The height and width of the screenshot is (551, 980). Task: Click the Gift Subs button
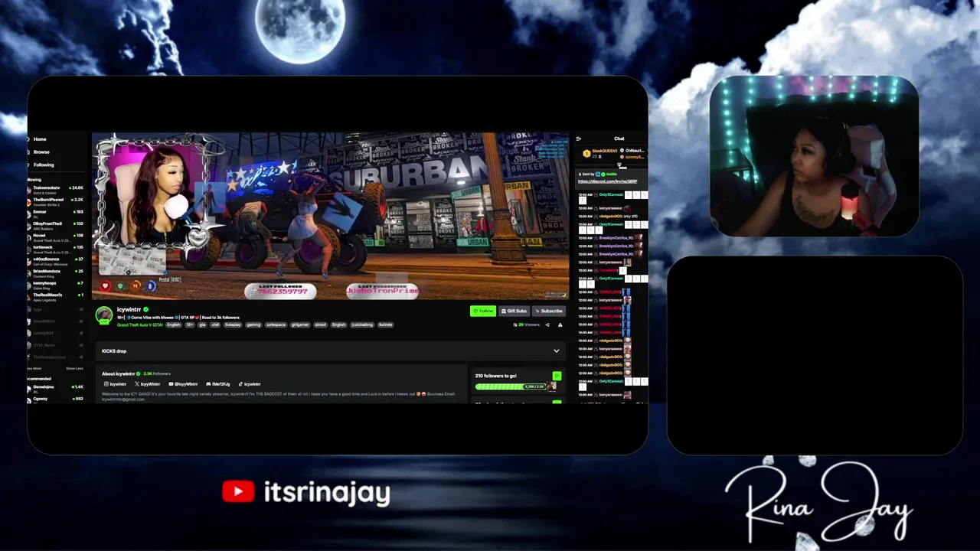[x=514, y=311]
